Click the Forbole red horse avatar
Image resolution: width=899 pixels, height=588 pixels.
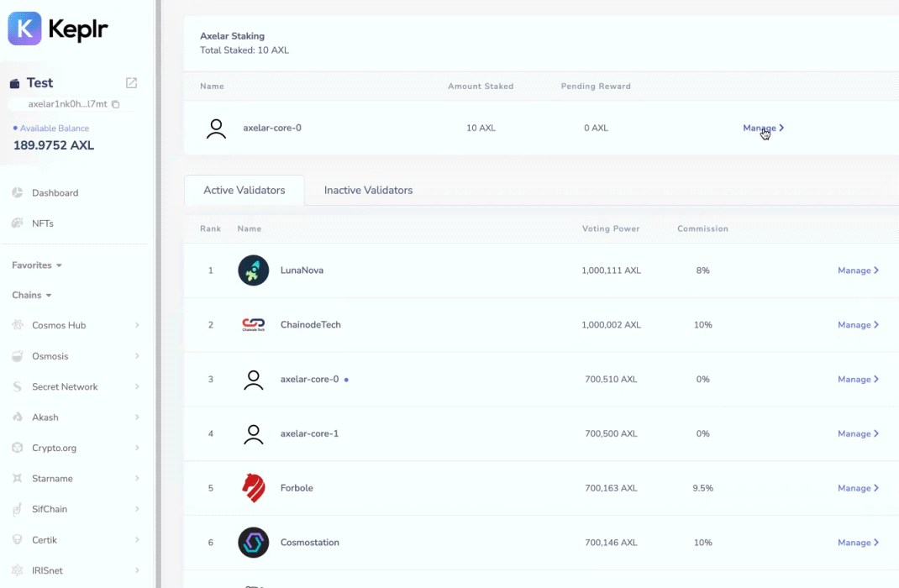[254, 488]
